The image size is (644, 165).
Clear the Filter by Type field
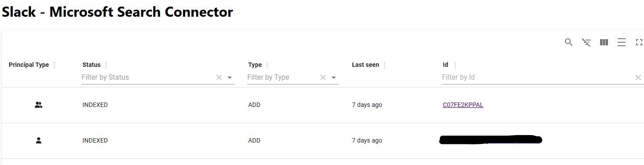click(x=323, y=77)
